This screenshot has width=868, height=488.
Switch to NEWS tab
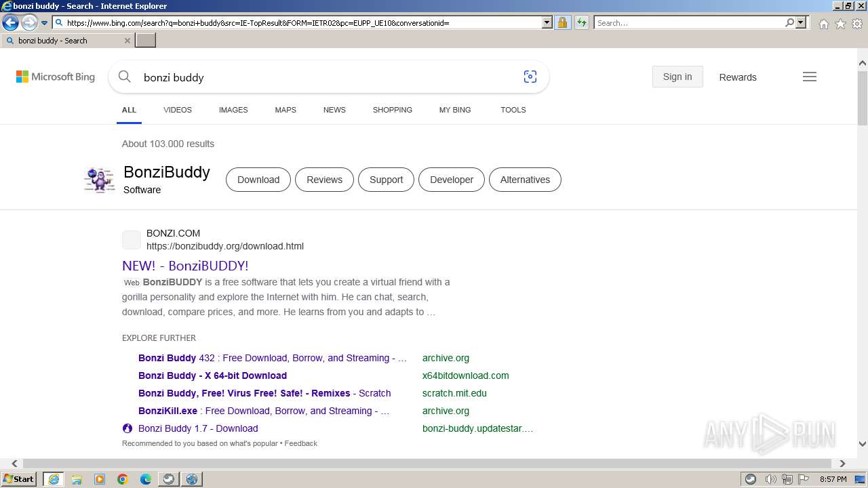334,110
